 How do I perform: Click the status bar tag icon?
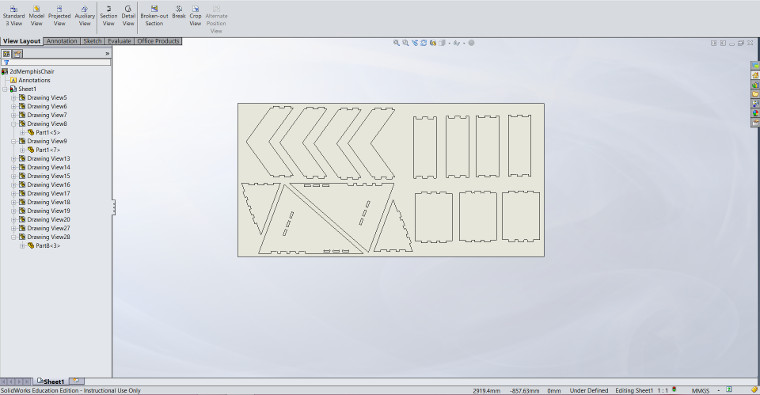point(754,390)
